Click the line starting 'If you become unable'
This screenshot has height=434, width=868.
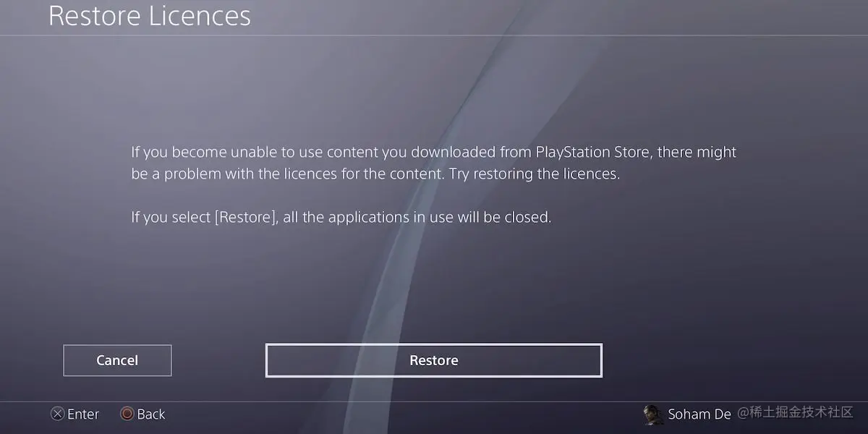pos(434,153)
